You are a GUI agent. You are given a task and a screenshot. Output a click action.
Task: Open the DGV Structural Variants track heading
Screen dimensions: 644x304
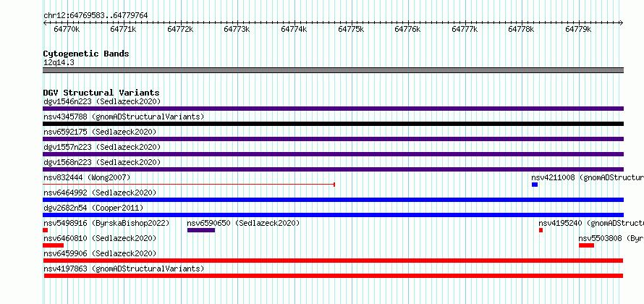(101, 93)
